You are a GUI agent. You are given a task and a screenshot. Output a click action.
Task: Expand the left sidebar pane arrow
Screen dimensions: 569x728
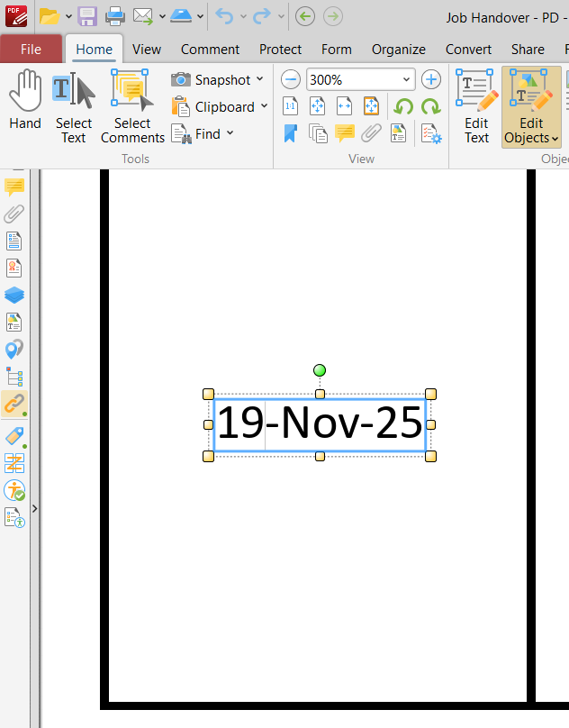click(x=35, y=509)
